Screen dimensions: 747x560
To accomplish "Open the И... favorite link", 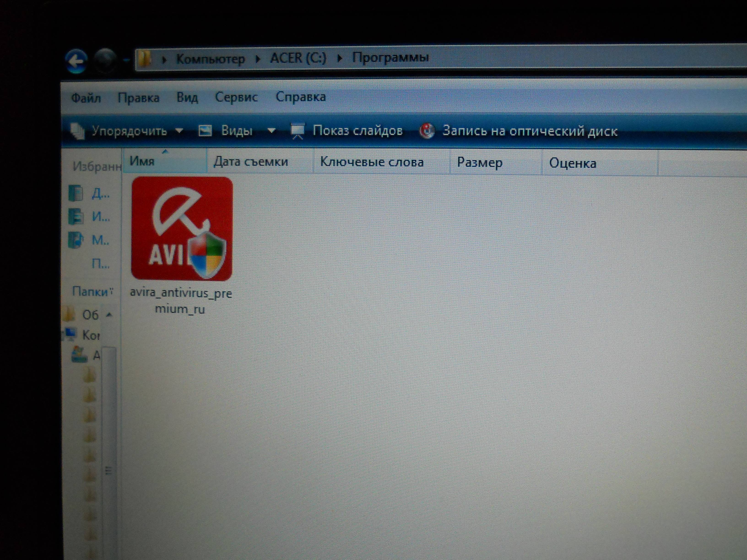I will [101, 217].
